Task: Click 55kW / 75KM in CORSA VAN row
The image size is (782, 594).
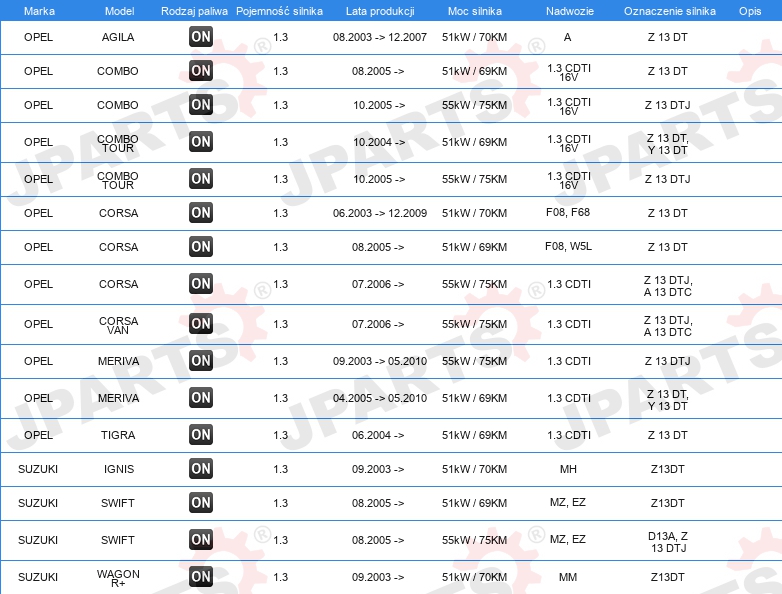Action: click(x=474, y=324)
